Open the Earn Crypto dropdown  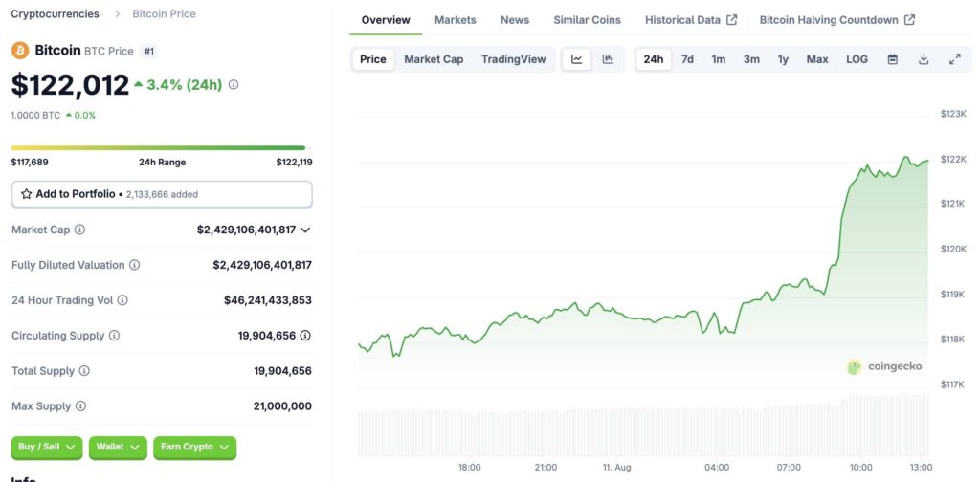click(x=195, y=447)
